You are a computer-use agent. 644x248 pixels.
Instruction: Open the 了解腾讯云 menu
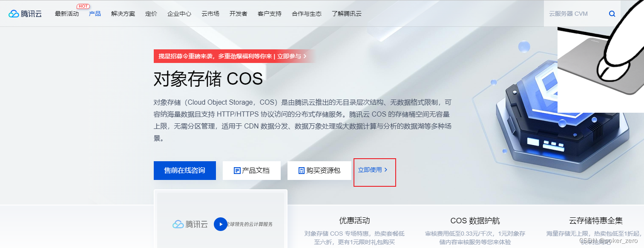click(x=347, y=14)
